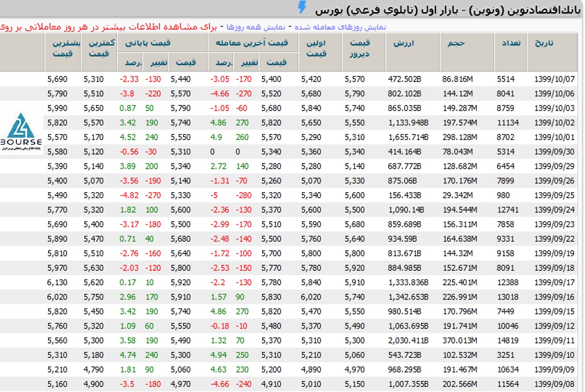Click the closing percent 4.74
This screenshot has height=392, width=585.
point(128,355)
